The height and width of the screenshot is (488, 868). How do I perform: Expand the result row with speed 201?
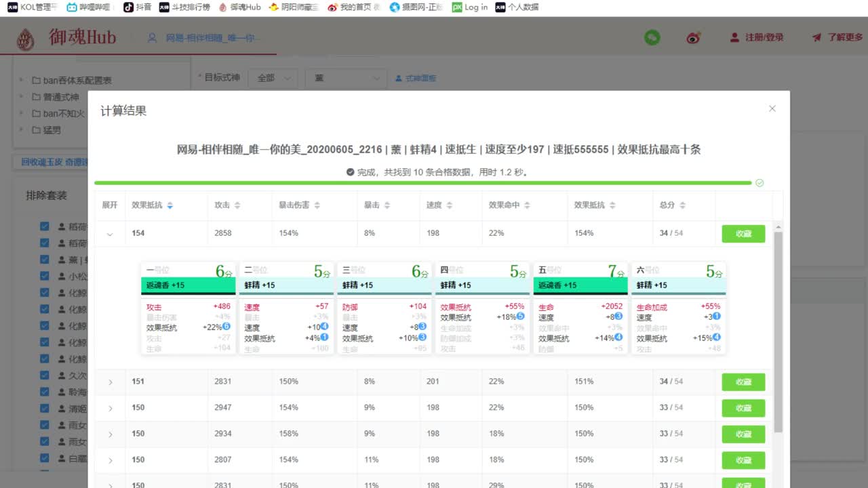(110, 381)
